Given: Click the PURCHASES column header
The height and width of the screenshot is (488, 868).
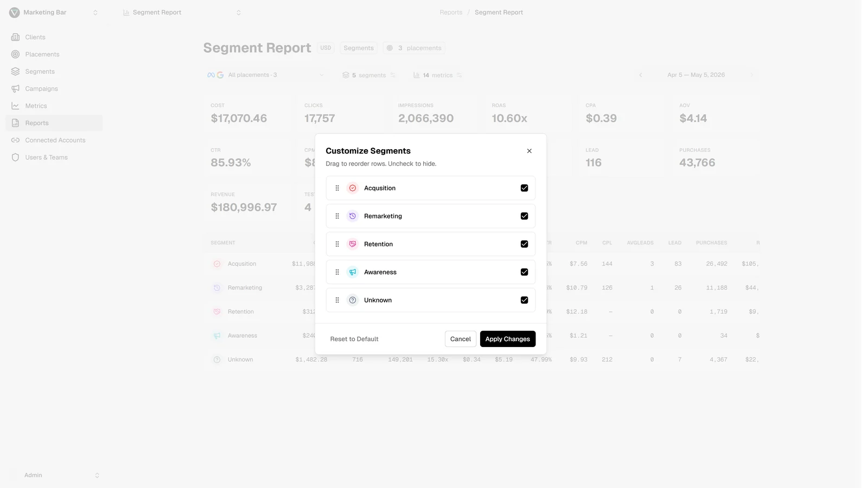Looking at the screenshot, I should [711, 243].
